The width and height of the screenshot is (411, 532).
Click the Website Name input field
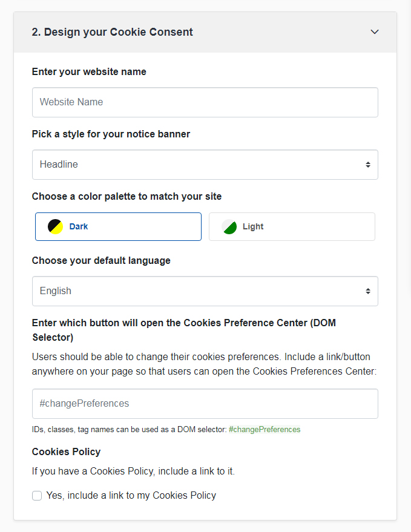click(x=205, y=102)
